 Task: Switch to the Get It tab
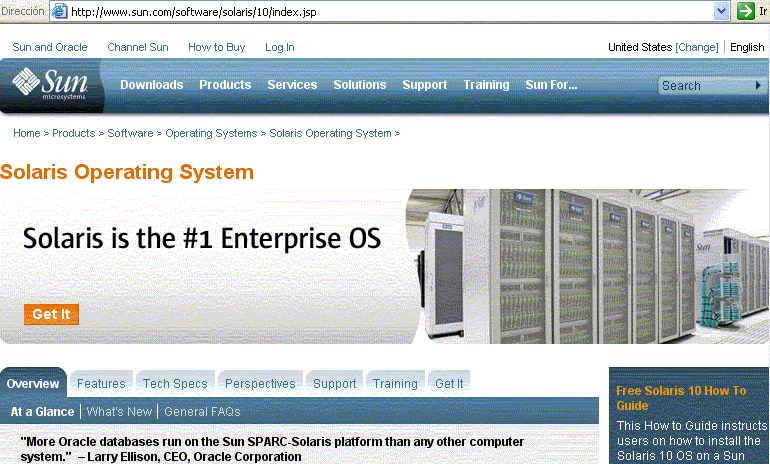(449, 383)
